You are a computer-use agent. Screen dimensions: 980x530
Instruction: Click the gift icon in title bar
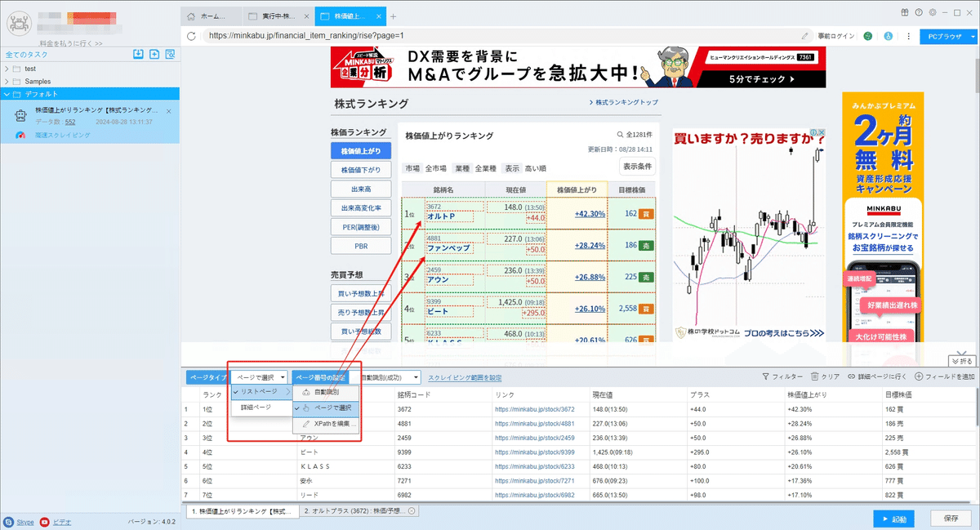(x=905, y=11)
